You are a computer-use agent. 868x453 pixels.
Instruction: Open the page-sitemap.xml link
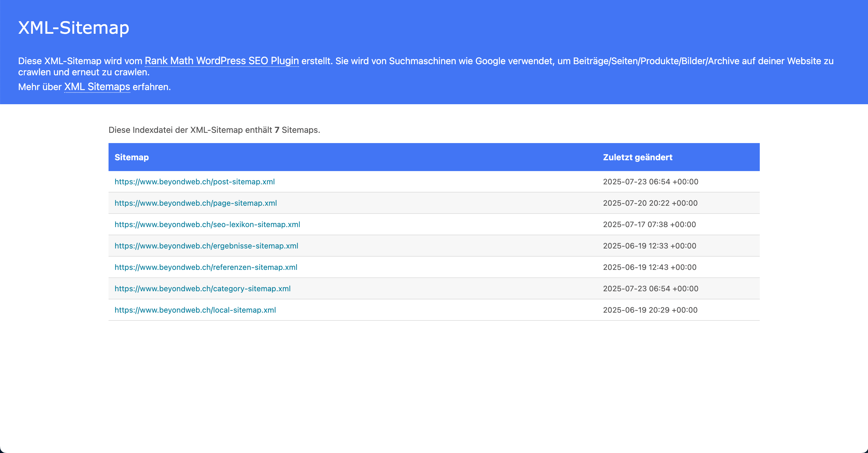(x=196, y=203)
